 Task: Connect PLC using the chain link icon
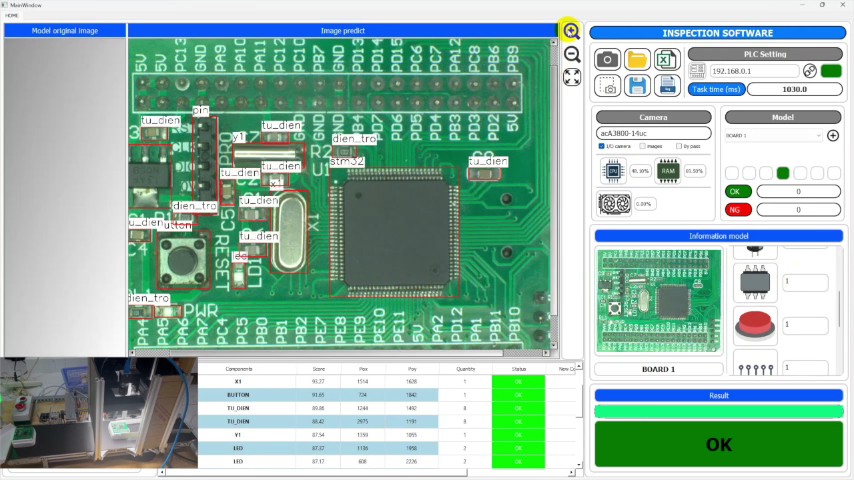(x=810, y=71)
